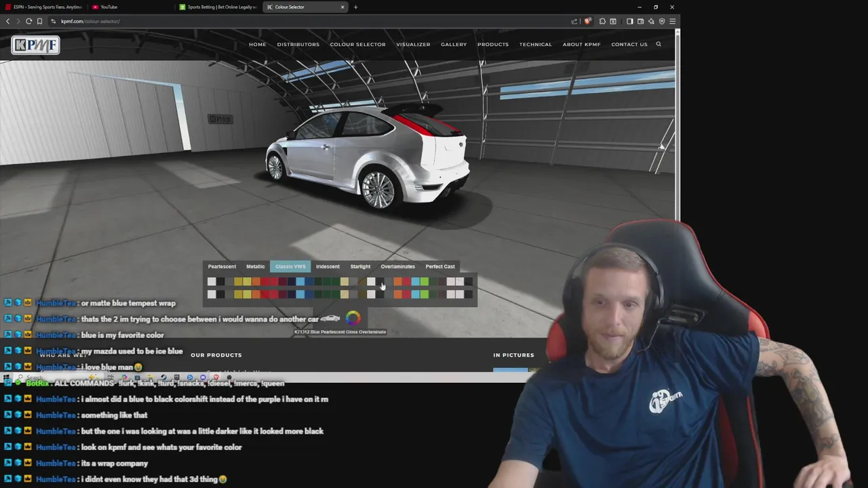Go back in the browser

coord(7,21)
